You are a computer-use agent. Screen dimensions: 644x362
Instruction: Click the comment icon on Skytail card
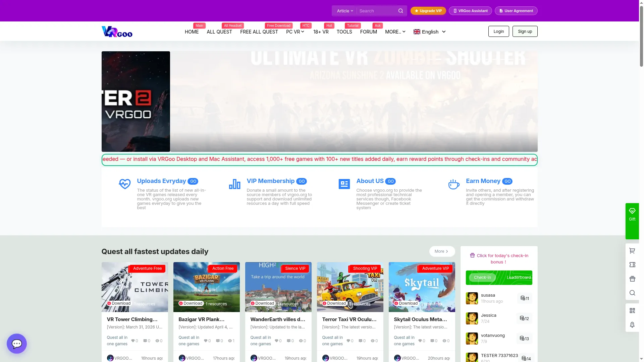(x=432, y=341)
